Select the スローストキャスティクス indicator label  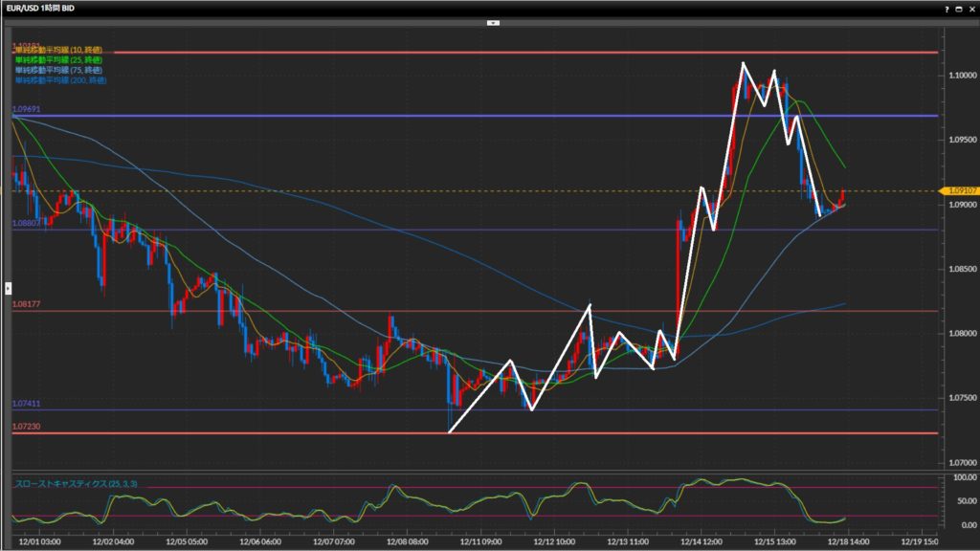(x=77, y=484)
